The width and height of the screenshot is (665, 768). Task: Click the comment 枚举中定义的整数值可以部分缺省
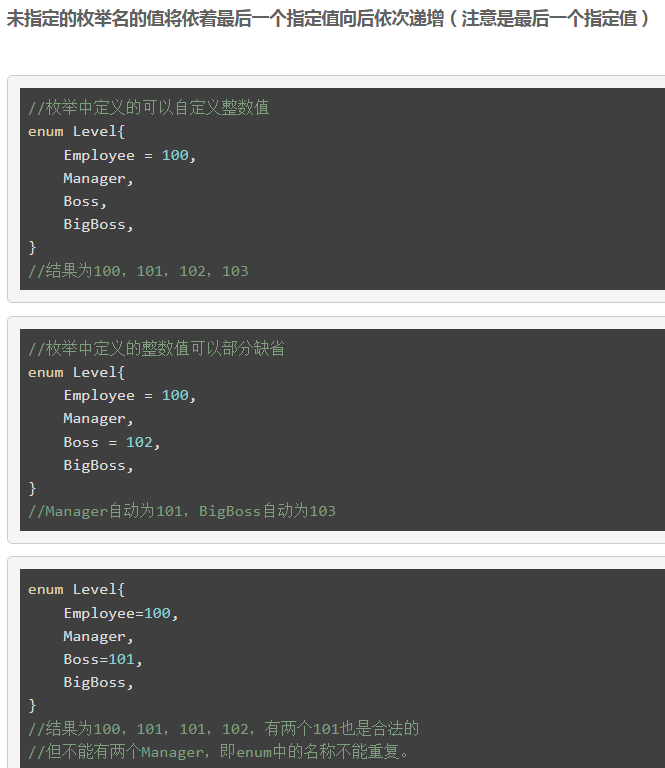click(x=156, y=348)
